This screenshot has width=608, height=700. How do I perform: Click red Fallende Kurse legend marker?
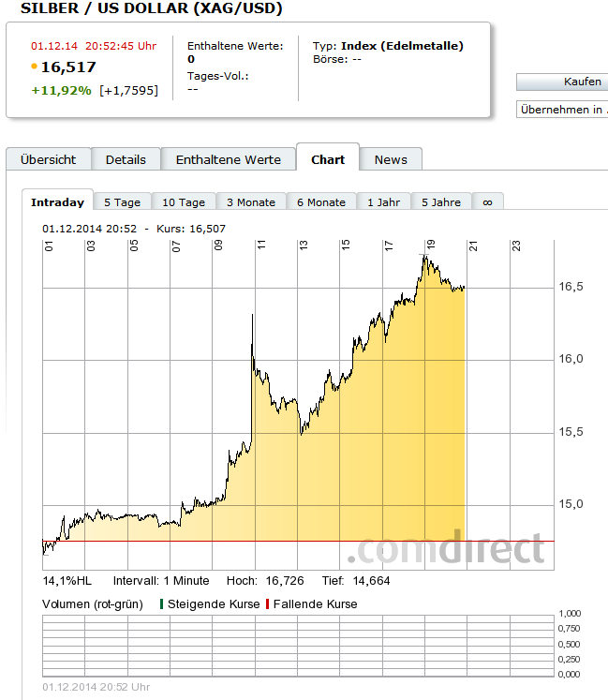[x=267, y=604]
